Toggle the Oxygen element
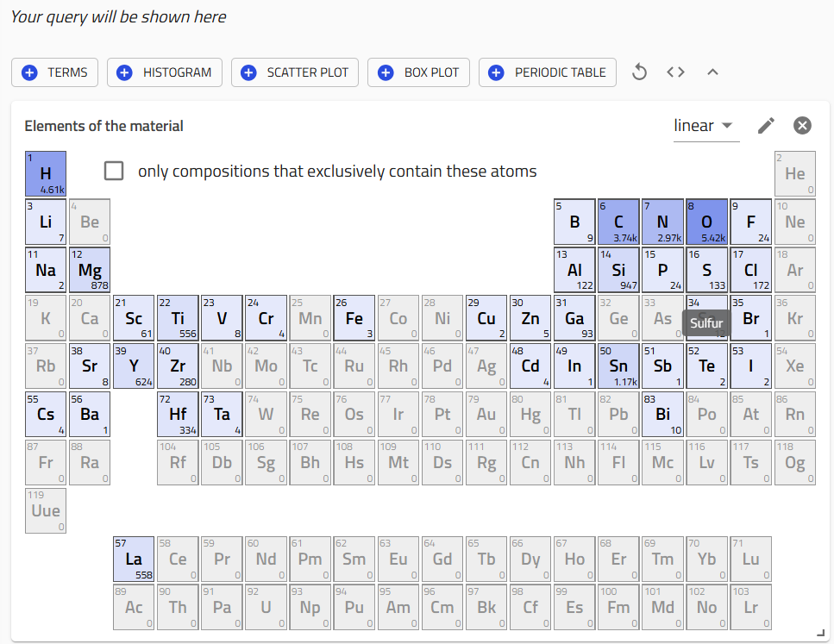Viewport: 834px width, 644px height. (706, 222)
